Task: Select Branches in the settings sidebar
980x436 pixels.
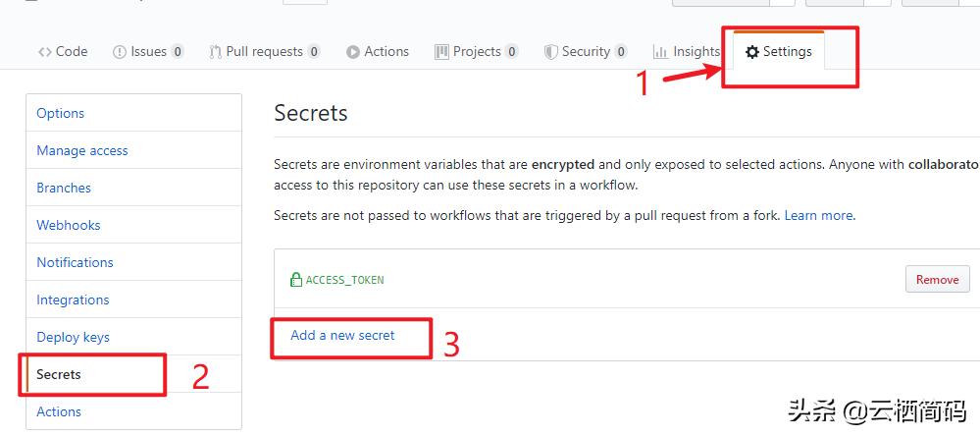Action: [x=64, y=188]
